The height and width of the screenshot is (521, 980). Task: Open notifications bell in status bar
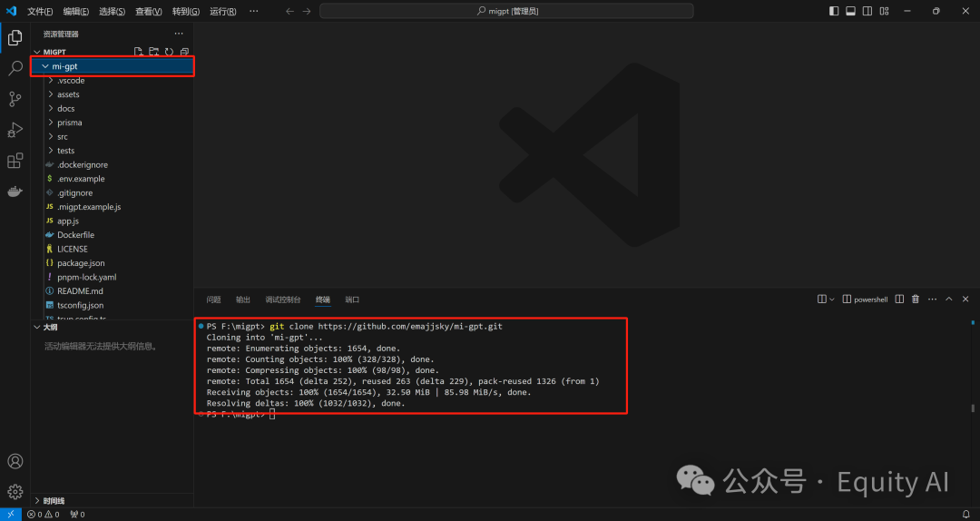click(x=966, y=514)
